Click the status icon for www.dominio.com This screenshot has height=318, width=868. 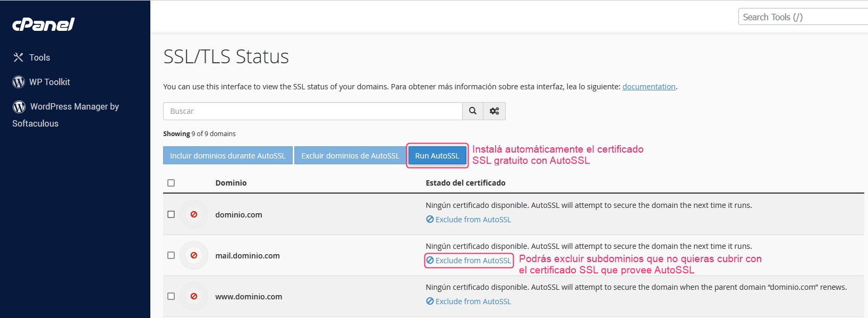pos(194,296)
